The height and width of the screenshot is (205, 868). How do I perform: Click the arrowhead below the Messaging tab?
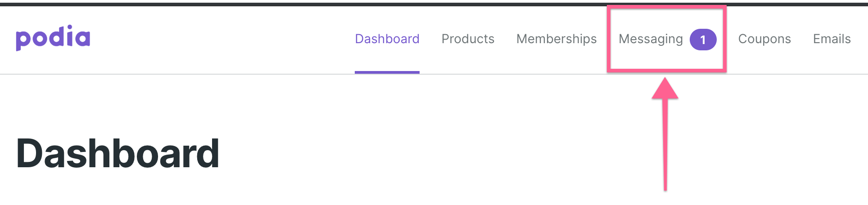[665, 89]
